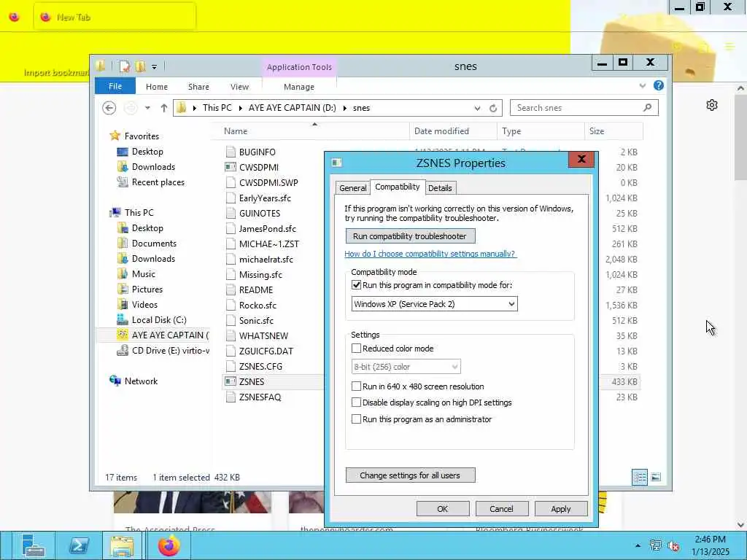Click Apply in ZSNES Properties
This screenshot has width=747, height=560.
pyautogui.click(x=561, y=508)
